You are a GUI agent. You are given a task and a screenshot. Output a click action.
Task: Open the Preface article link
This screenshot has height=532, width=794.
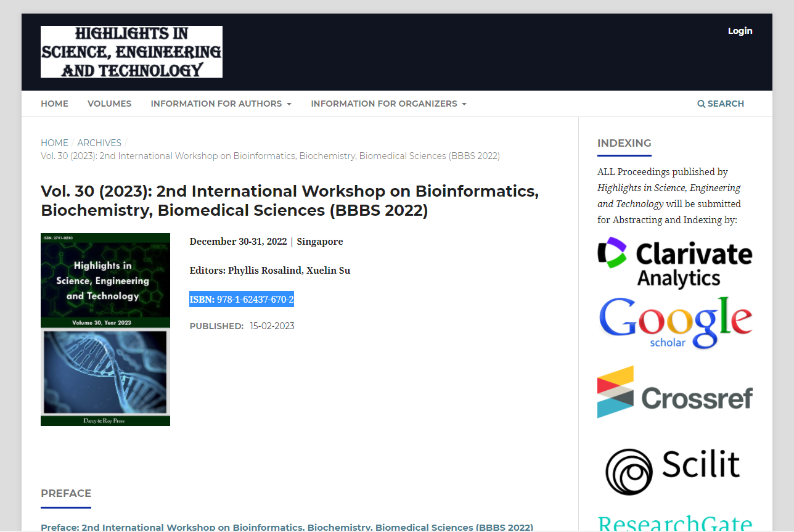coord(286,528)
